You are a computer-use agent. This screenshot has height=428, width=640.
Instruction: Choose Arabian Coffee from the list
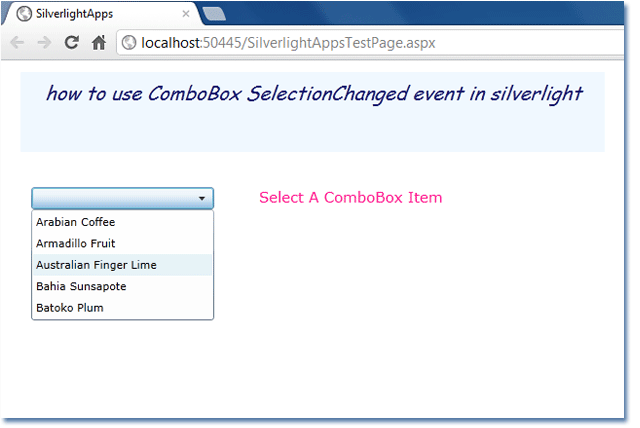pos(122,222)
